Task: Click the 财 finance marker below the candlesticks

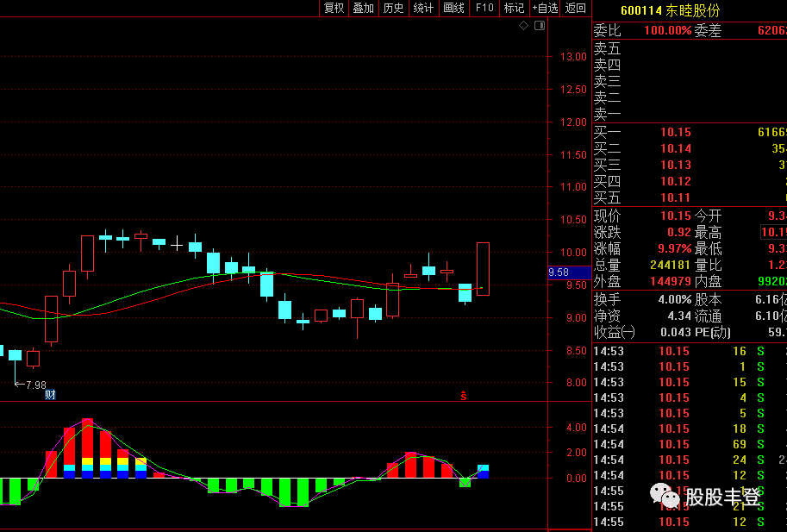Action: tap(50, 395)
